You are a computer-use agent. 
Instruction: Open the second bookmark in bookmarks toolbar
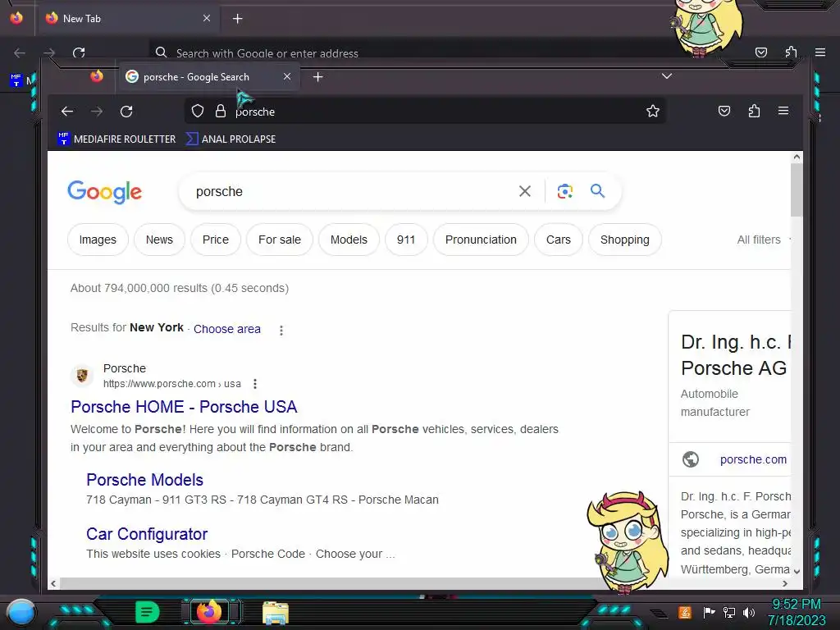click(x=231, y=139)
